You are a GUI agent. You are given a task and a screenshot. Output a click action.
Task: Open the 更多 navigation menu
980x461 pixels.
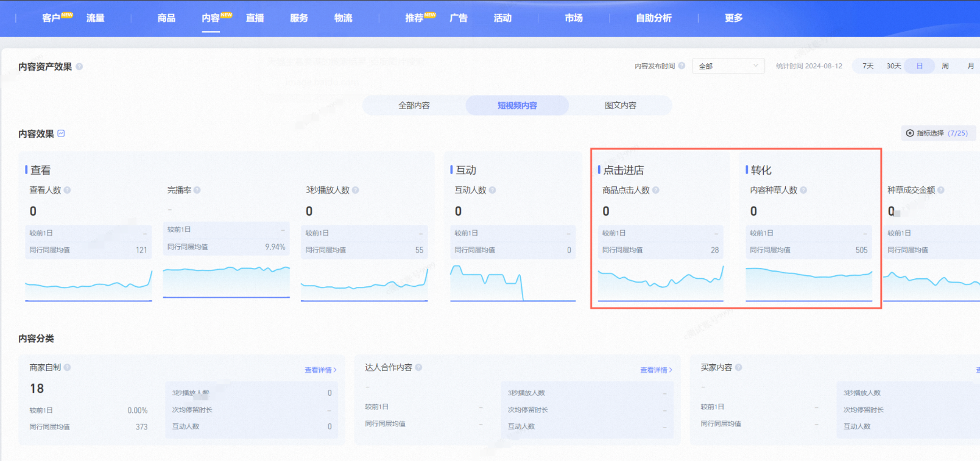click(x=734, y=18)
